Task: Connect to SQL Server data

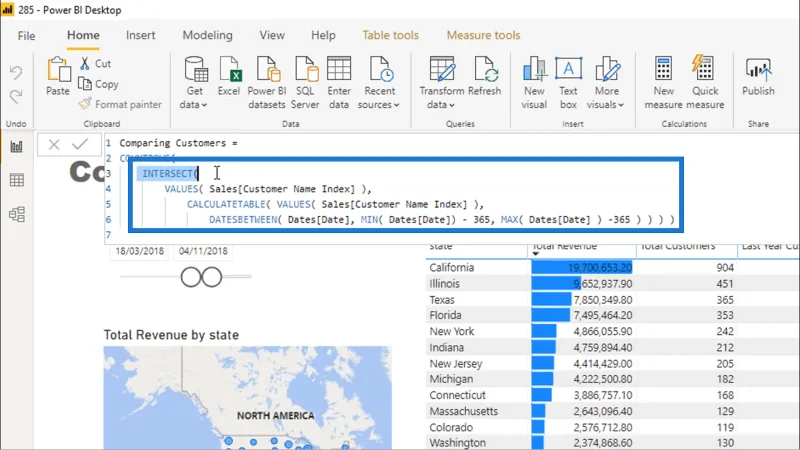Action: click(x=305, y=82)
